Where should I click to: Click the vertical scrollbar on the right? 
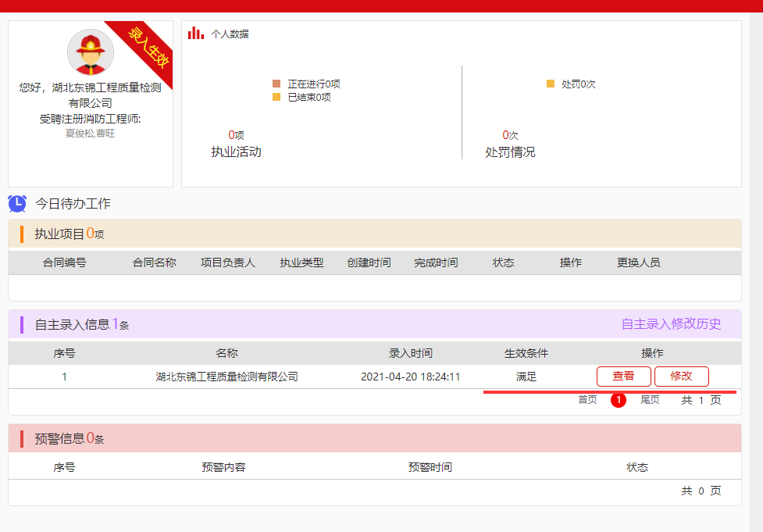click(x=756, y=266)
